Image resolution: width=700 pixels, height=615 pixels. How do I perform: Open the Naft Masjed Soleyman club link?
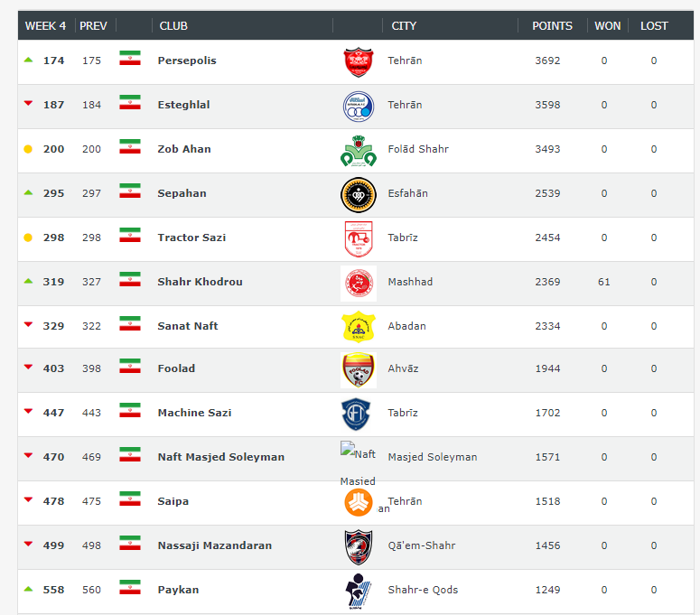tap(220, 457)
